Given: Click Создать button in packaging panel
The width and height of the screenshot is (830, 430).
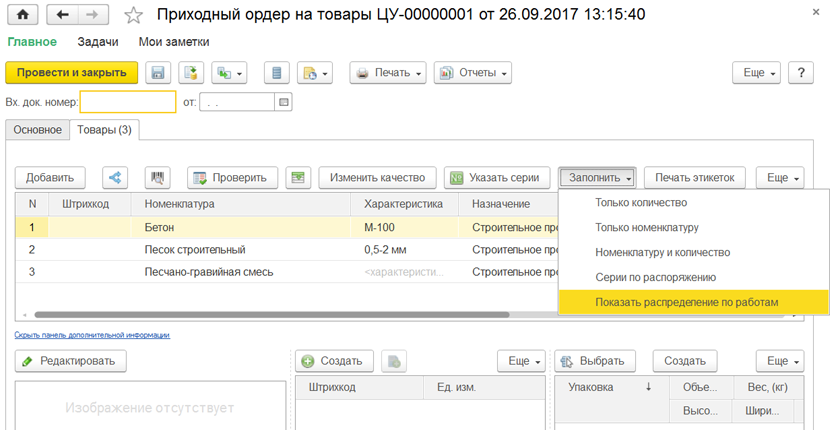Looking at the screenshot, I should click(x=685, y=361).
